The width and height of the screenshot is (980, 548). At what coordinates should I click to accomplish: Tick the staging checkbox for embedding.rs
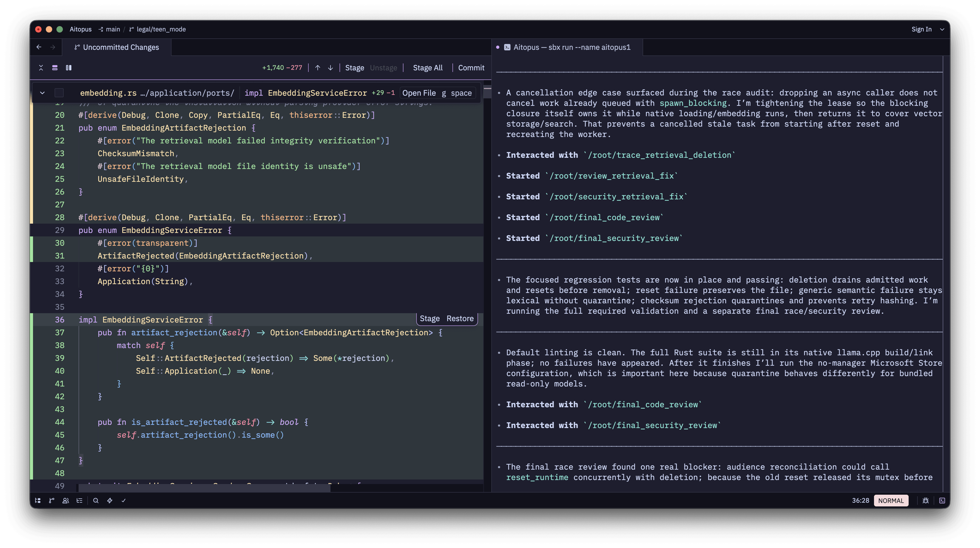59,93
